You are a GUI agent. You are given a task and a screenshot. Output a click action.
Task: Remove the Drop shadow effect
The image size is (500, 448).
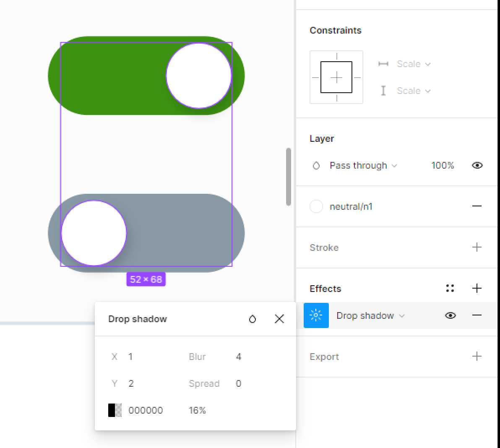477,315
